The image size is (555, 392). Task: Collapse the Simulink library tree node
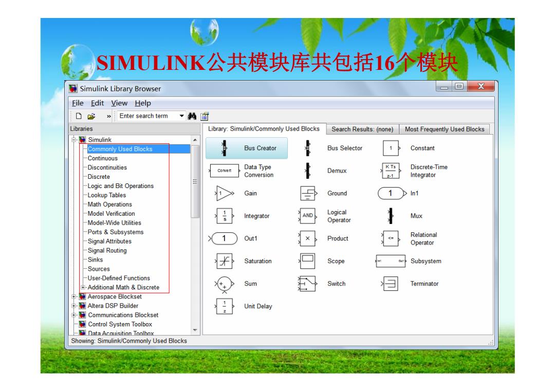pos(74,140)
